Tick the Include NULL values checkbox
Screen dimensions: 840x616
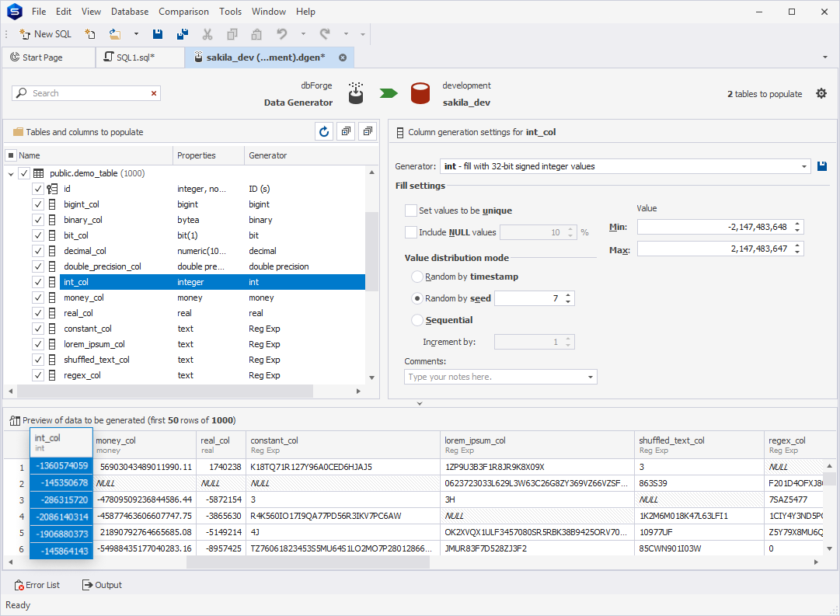point(411,232)
